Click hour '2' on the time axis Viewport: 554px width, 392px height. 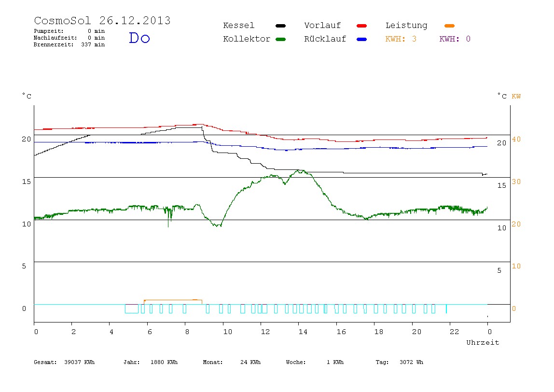(x=73, y=332)
